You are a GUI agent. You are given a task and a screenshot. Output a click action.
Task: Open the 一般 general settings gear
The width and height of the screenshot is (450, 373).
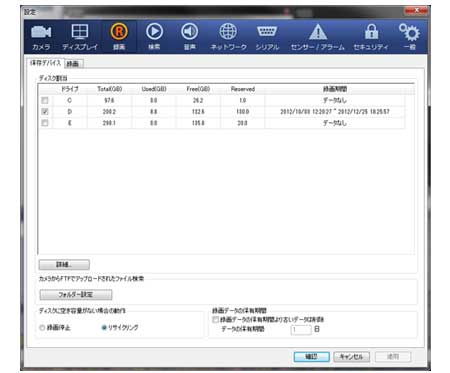(410, 37)
